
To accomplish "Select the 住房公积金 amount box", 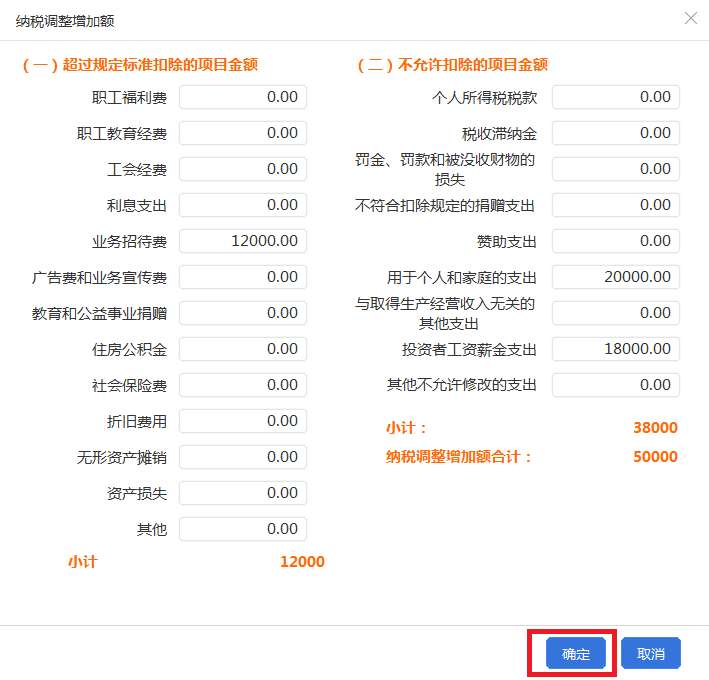I will pos(243,349).
